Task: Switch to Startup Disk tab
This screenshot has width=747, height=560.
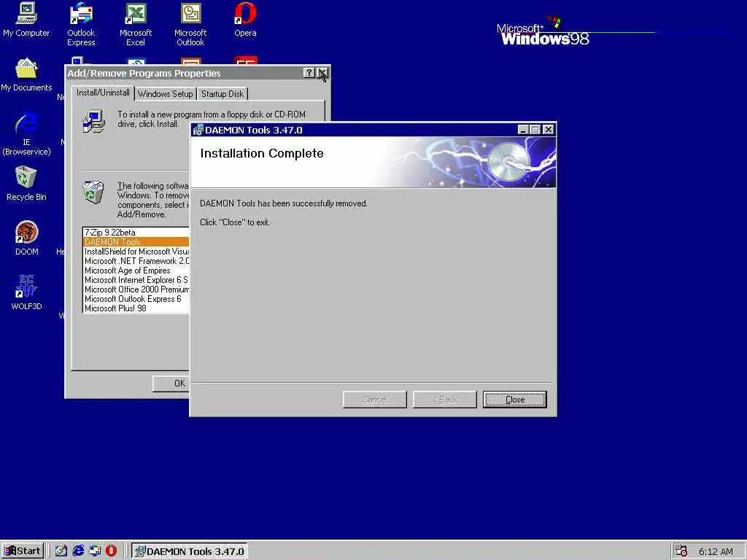Action: (x=222, y=94)
